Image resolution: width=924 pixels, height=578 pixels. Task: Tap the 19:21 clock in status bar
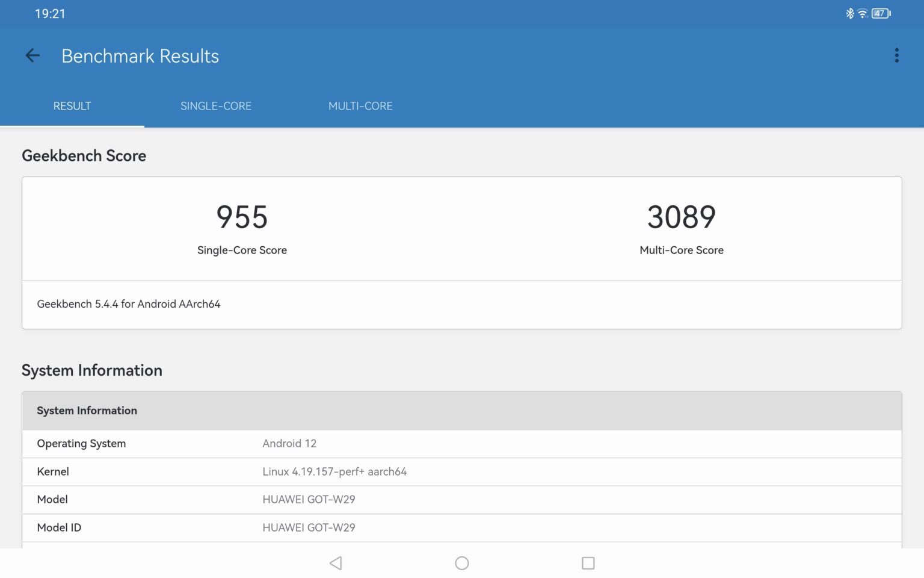[50, 13]
